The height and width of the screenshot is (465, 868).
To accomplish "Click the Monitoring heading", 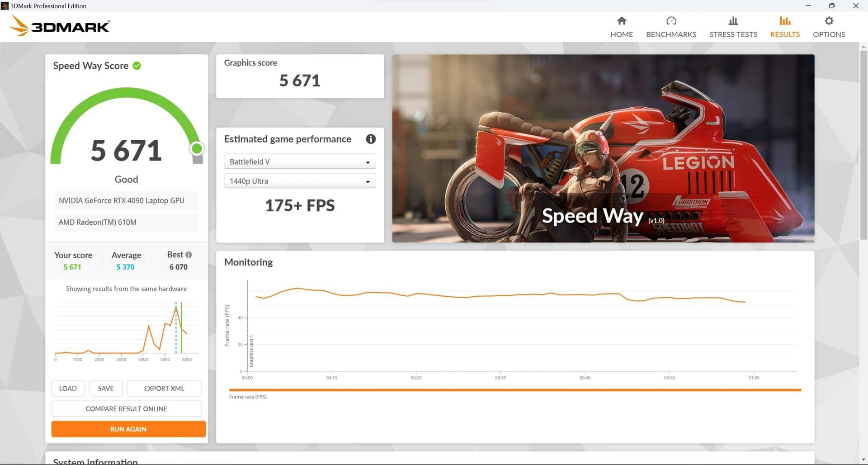I will (x=248, y=262).
